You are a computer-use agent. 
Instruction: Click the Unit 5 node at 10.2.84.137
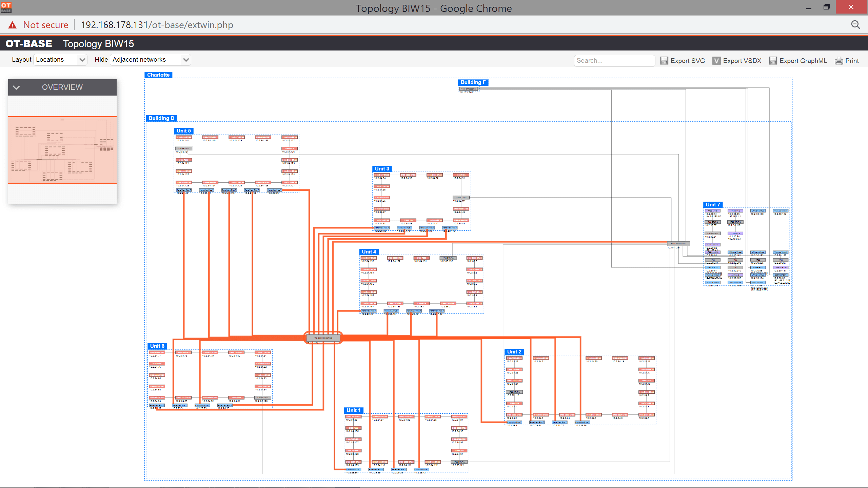(290, 137)
